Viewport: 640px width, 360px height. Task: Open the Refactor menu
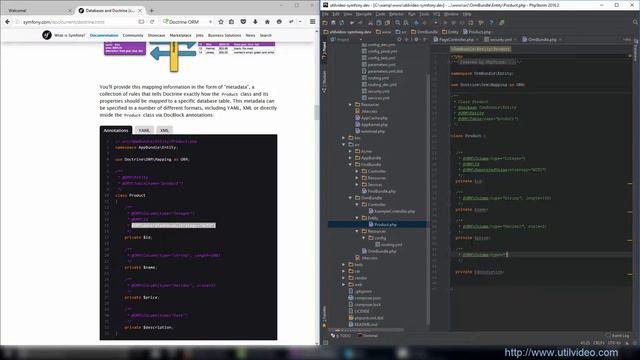396,14
